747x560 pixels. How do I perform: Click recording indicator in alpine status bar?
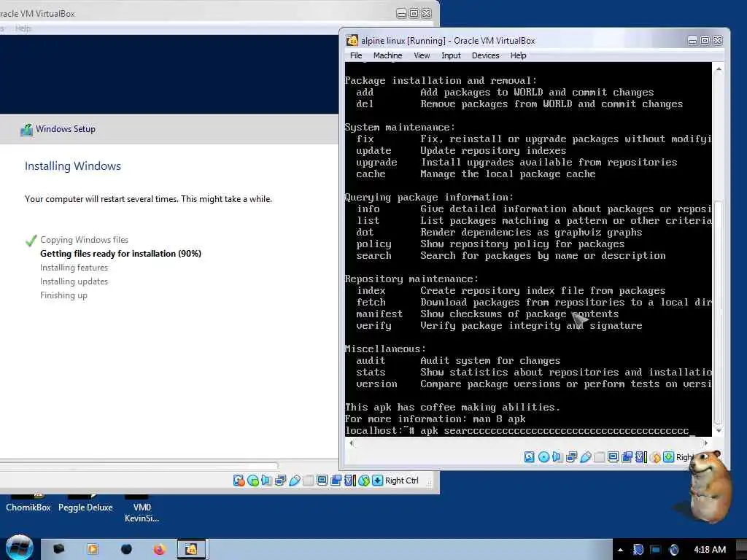[627, 457]
